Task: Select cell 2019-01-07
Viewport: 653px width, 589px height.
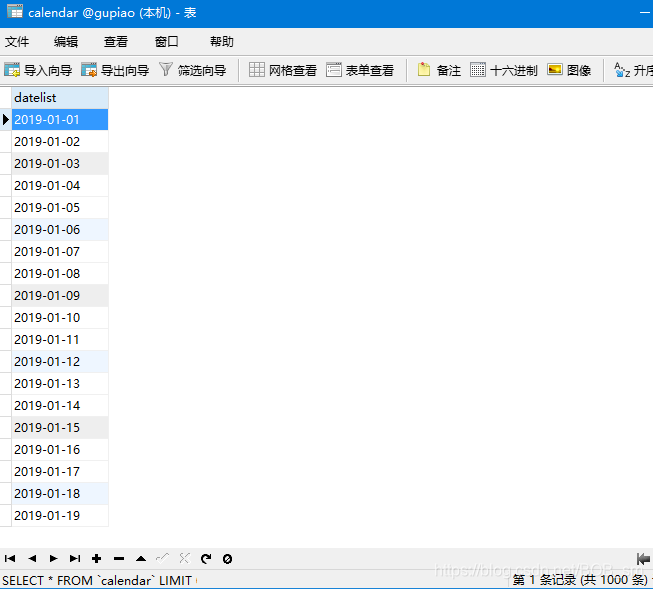Action: click(x=60, y=252)
